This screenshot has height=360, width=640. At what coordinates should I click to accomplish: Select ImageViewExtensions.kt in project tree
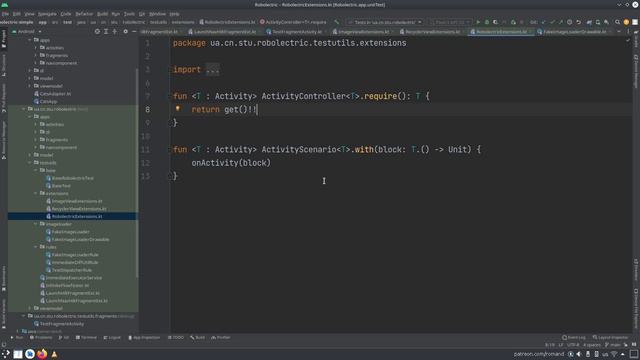pyautogui.click(x=74, y=201)
